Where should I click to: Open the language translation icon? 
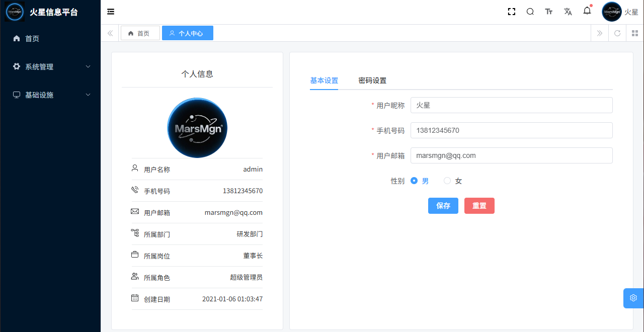coord(568,12)
